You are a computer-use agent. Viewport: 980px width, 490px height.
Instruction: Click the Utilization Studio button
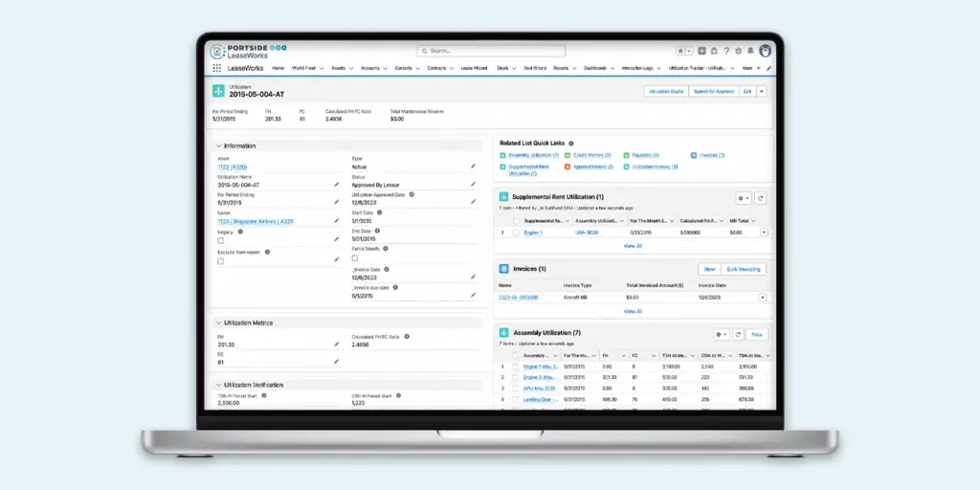(x=666, y=91)
